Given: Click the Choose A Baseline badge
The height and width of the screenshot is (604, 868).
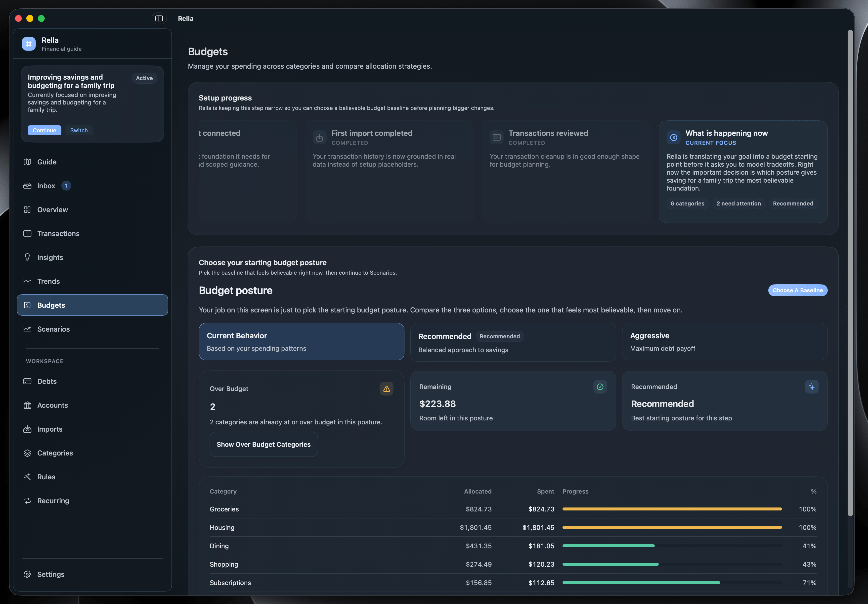Looking at the screenshot, I should point(798,290).
